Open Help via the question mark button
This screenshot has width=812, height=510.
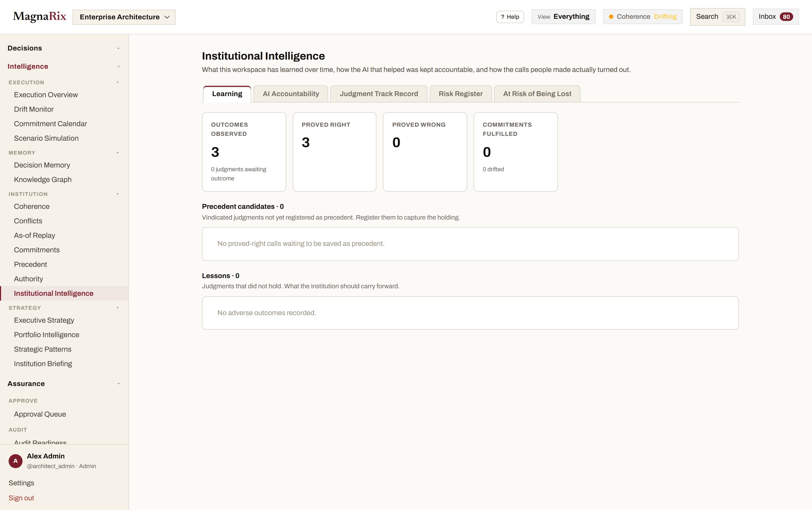(x=510, y=17)
